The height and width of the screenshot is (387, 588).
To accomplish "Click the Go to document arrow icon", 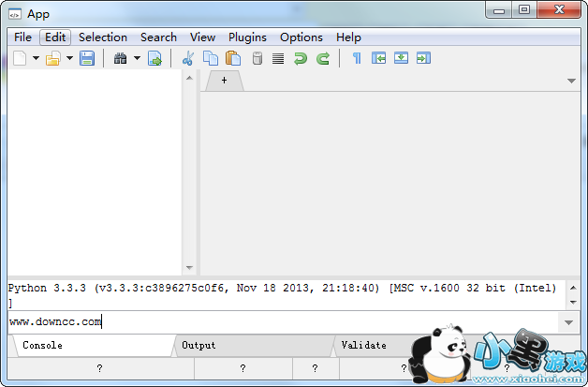I will coord(154,58).
